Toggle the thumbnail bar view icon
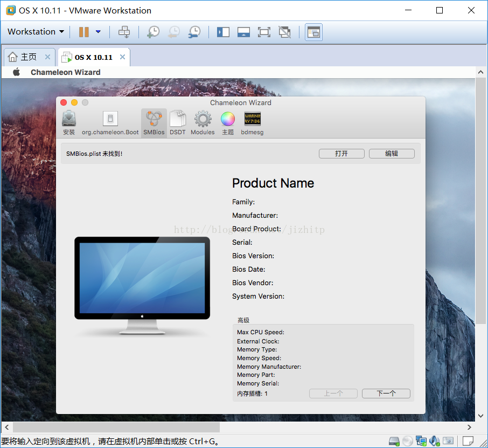This screenshot has width=488, height=448. pyautogui.click(x=243, y=32)
